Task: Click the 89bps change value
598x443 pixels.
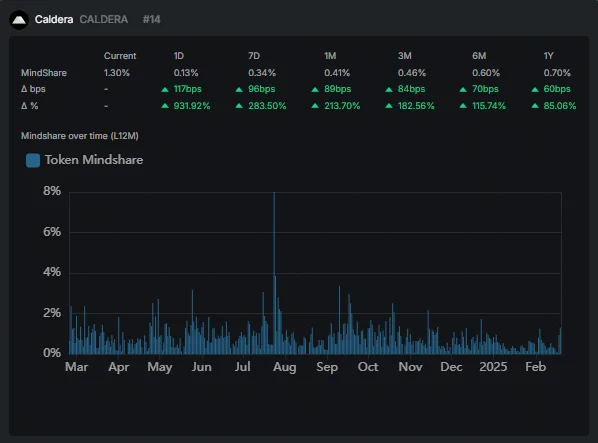Action: [x=338, y=89]
